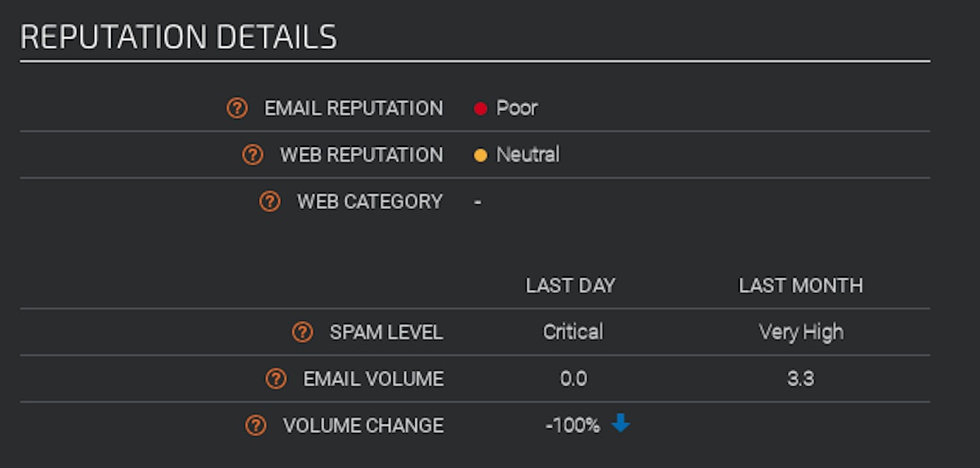Image resolution: width=980 pixels, height=468 pixels.
Task: Click the Last Month column header
Action: [800, 286]
